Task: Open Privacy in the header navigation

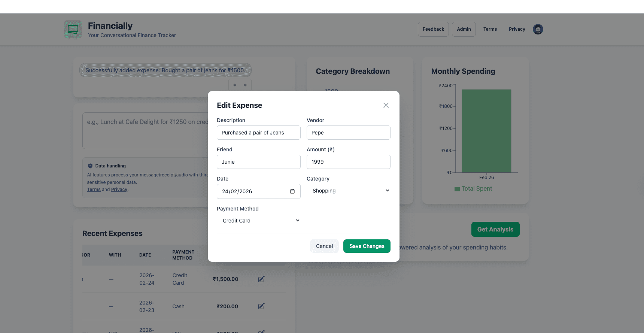Action: click(517, 29)
